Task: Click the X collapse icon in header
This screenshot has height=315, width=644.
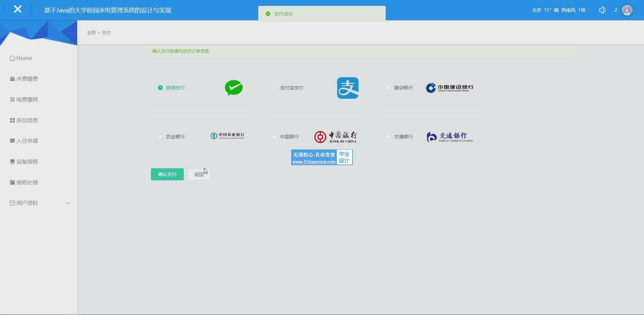Action: point(18,9)
